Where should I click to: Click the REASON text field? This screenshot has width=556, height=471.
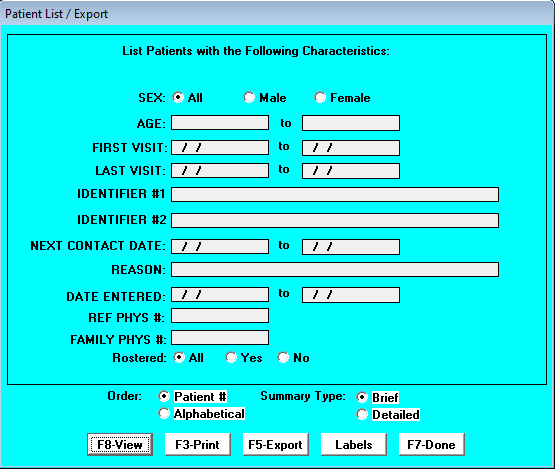point(335,270)
